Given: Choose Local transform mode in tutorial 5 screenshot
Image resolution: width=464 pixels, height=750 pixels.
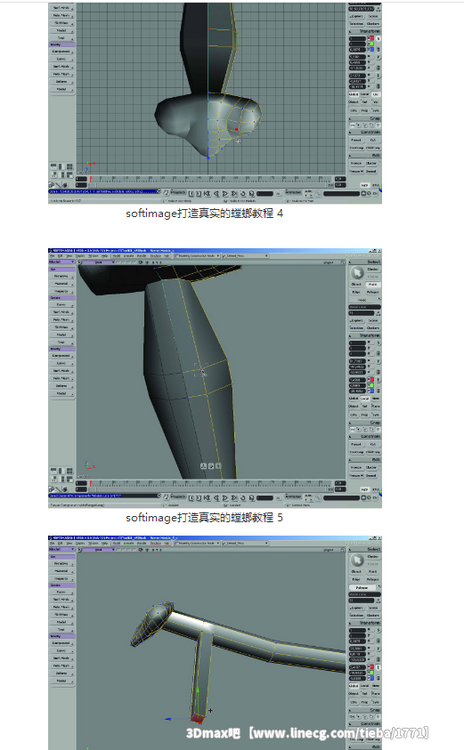Looking at the screenshot, I should pyautogui.click(x=365, y=398).
